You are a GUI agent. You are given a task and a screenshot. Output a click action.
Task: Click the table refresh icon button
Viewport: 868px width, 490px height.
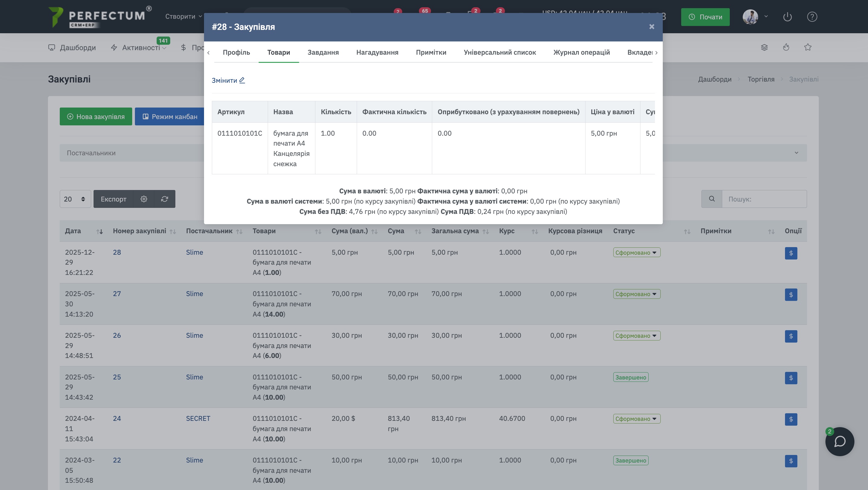coord(164,199)
